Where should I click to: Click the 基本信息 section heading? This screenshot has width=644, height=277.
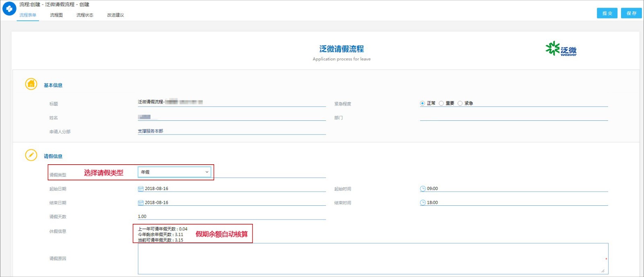[x=53, y=85]
